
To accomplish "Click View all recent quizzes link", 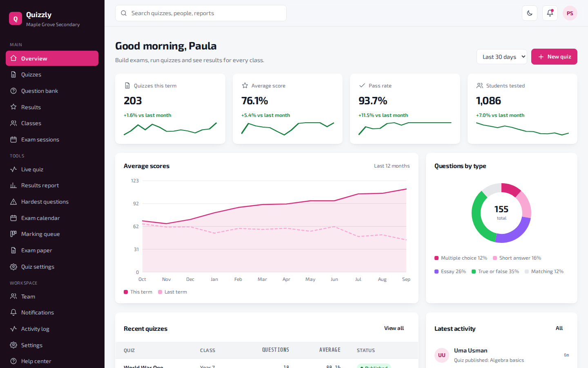I will tap(394, 328).
